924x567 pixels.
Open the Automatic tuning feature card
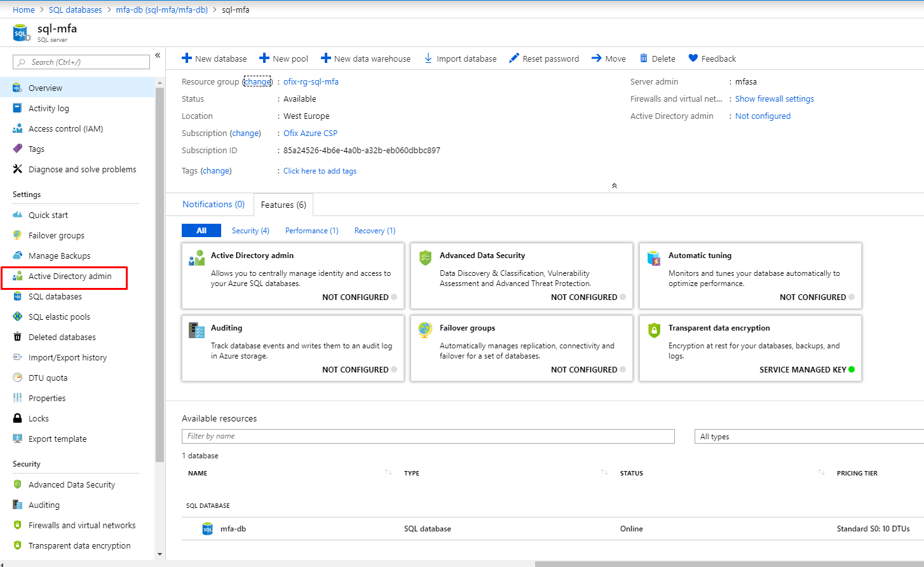tap(751, 276)
